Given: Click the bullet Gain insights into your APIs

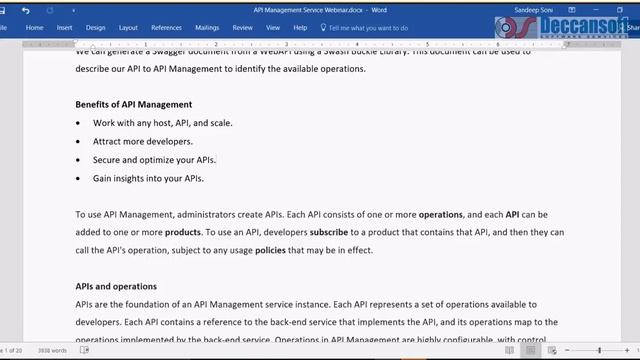Looking at the screenshot, I should pos(148,178).
